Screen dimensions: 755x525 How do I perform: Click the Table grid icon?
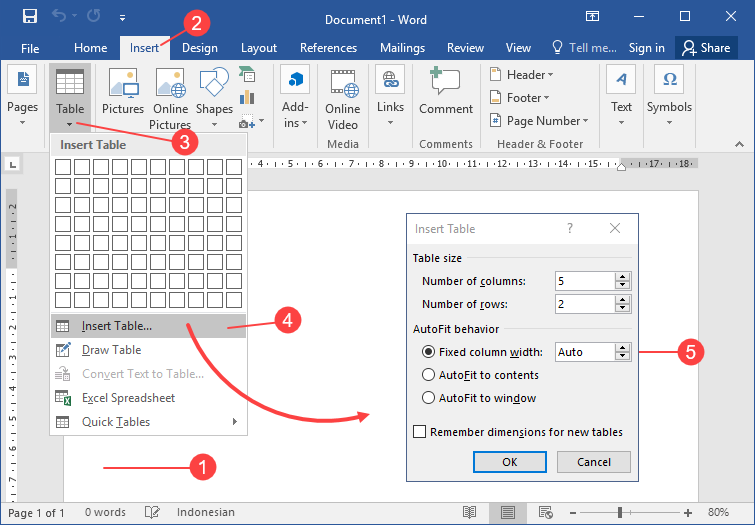click(x=70, y=81)
